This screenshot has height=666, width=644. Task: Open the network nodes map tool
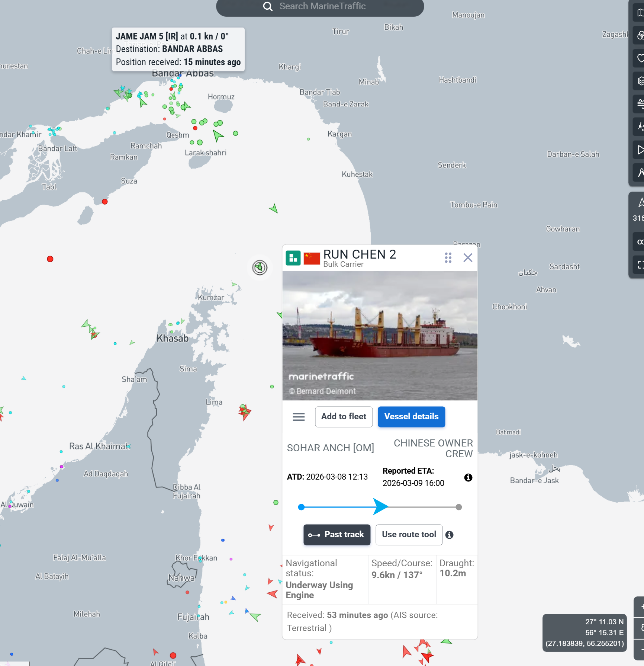(640, 127)
